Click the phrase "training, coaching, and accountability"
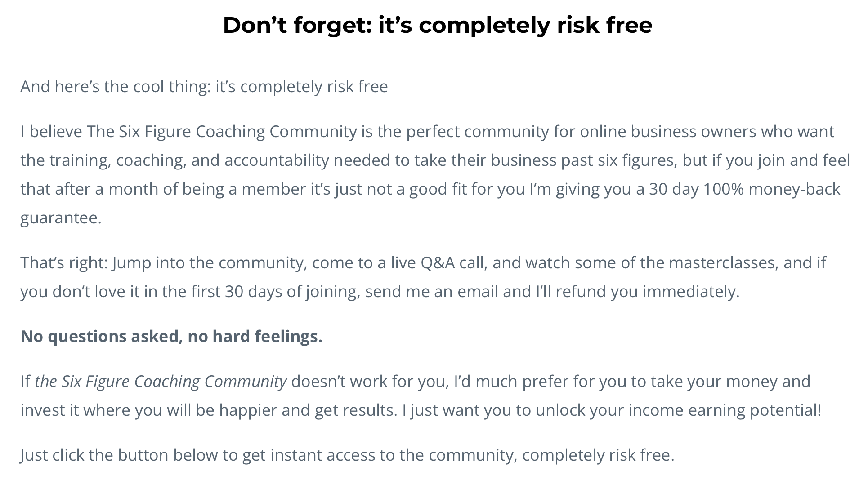 tap(189, 160)
